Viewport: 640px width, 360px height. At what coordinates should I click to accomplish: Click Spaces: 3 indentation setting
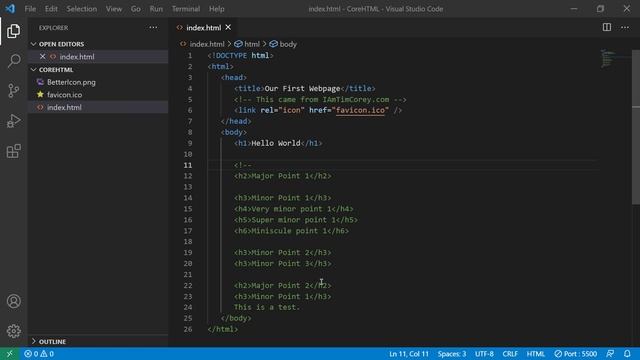[x=452, y=354]
